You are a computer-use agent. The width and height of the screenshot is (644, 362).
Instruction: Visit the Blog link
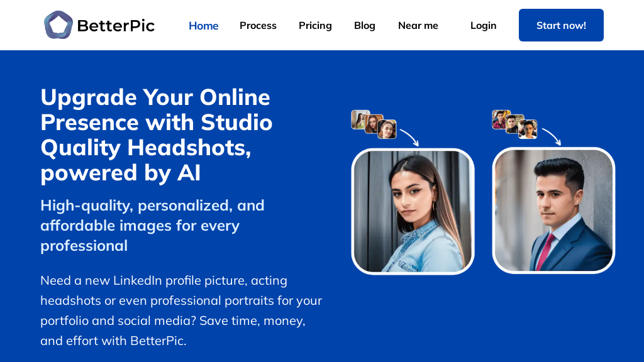(x=365, y=26)
